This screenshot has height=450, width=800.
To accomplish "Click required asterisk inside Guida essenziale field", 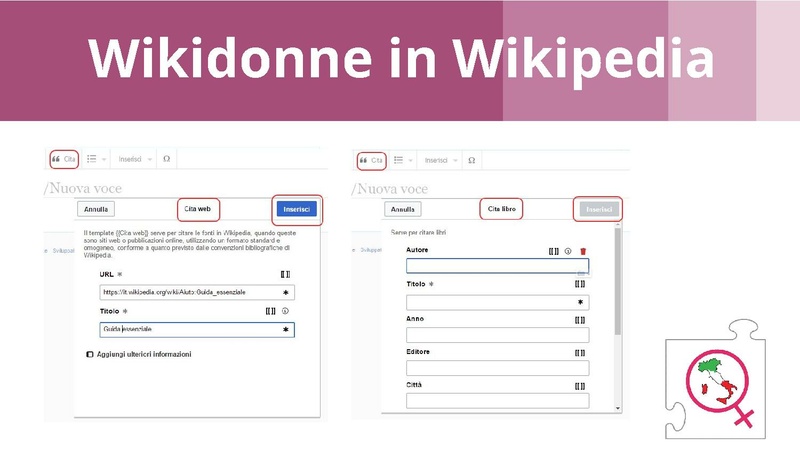I will coord(286,330).
